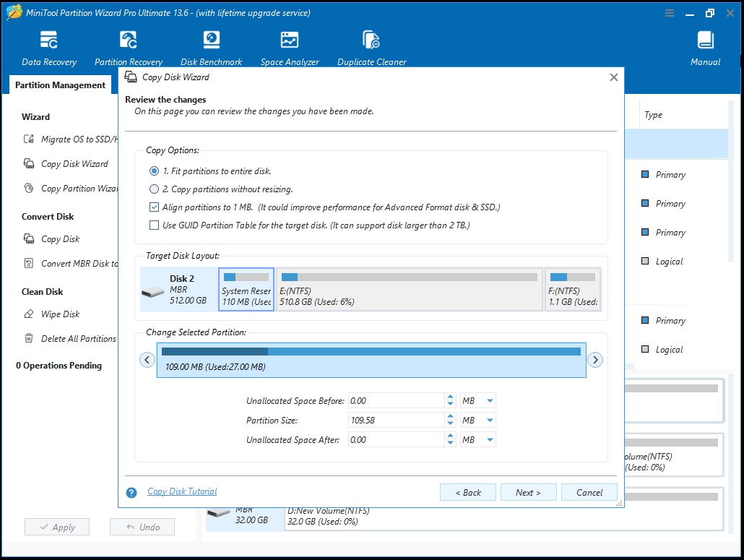Click Disk 2 MBR 512.00 GB label
The height and width of the screenshot is (560, 744).
coord(188,290)
